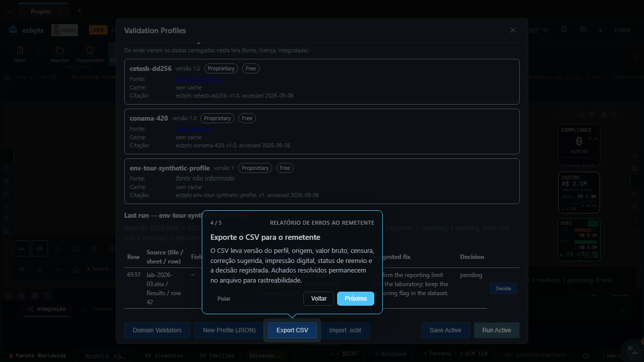Dismiss the resolved/persisting notification toast
The height and width of the screenshot is (362, 644).
pos(623,280)
